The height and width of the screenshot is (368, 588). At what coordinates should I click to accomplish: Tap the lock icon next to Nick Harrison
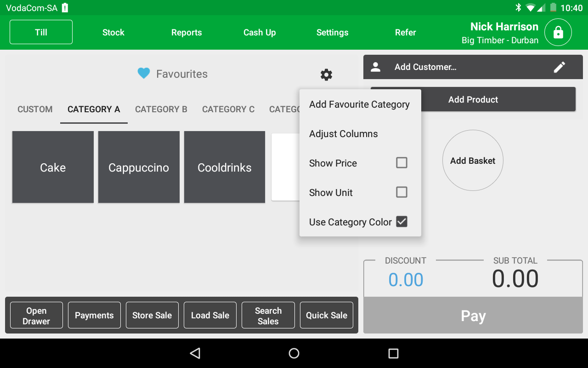558,33
